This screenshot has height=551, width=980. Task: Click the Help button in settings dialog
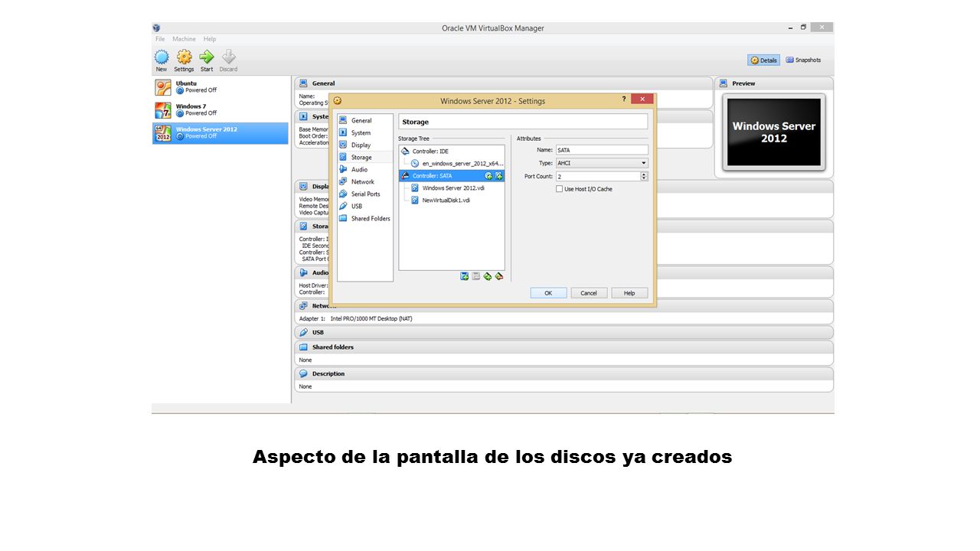(629, 293)
